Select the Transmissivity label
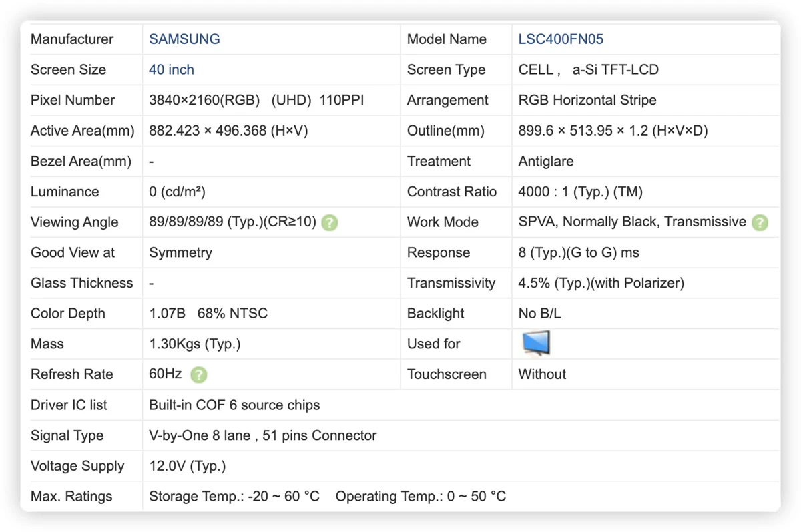 click(x=451, y=283)
